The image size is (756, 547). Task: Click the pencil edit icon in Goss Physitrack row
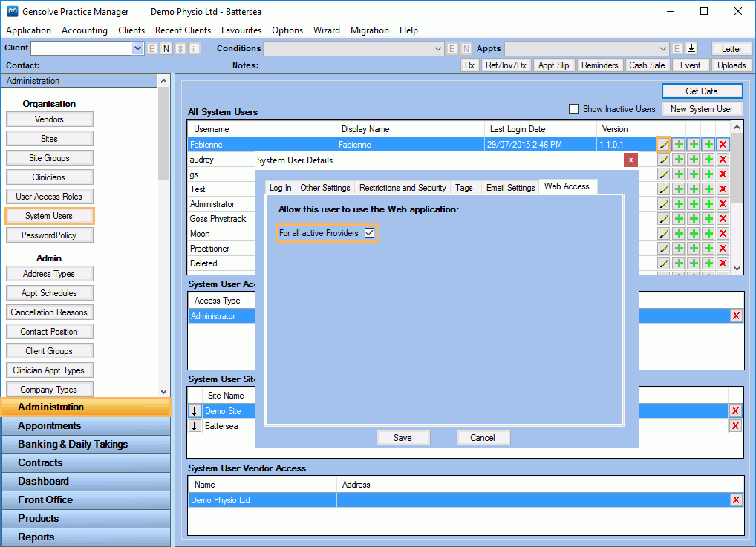663,219
